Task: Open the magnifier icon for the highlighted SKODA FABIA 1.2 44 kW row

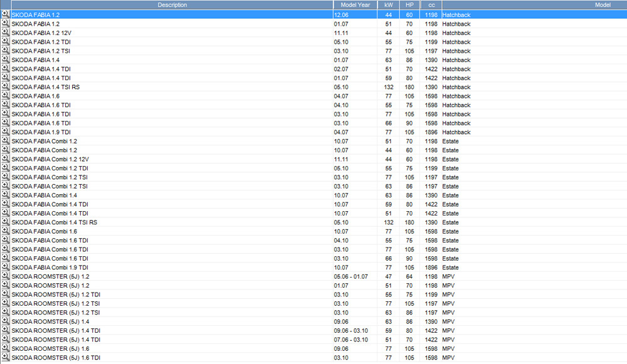Action: (5, 14)
